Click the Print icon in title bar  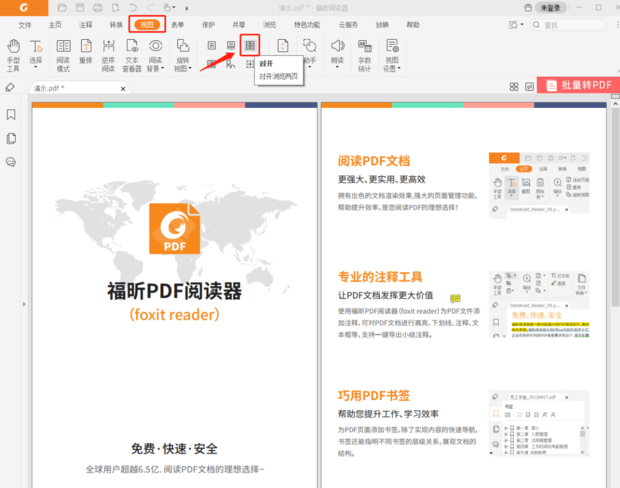(98, 8)
